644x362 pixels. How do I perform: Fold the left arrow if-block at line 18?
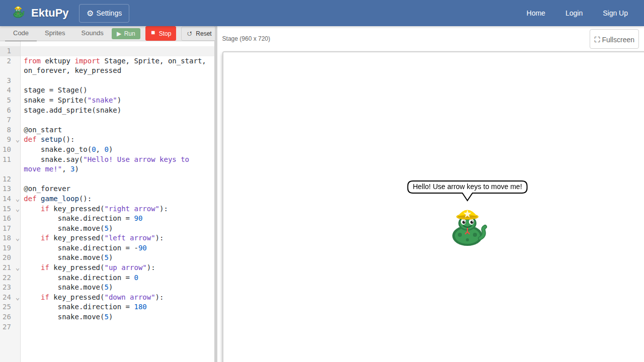tap(18, 239)
